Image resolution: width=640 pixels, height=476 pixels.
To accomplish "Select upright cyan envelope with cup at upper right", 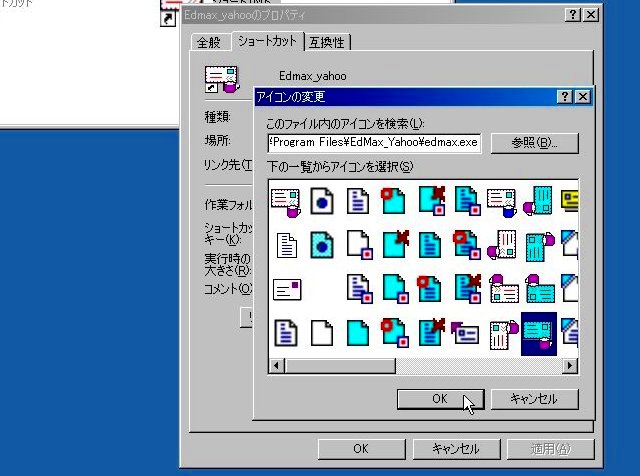I will [540, 247].
